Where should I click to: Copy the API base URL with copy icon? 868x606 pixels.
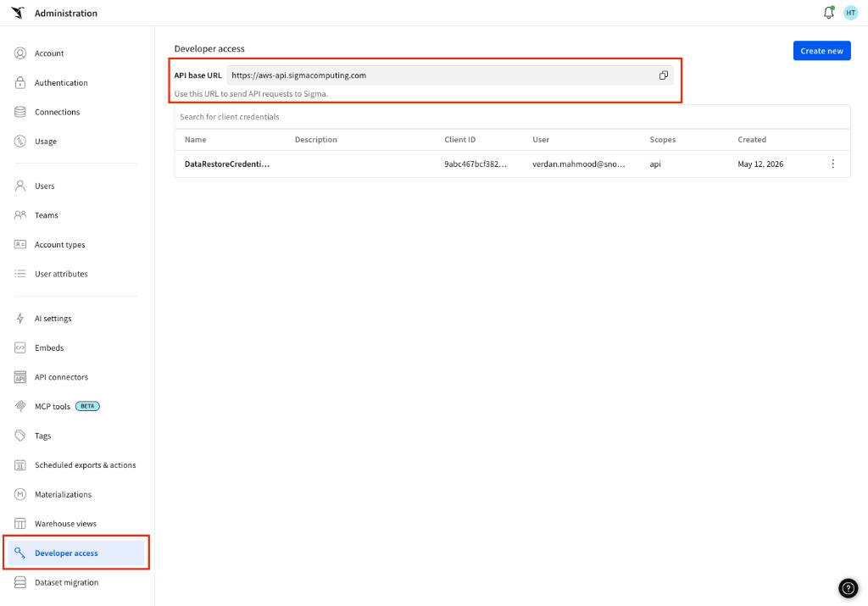coord(663,75)
